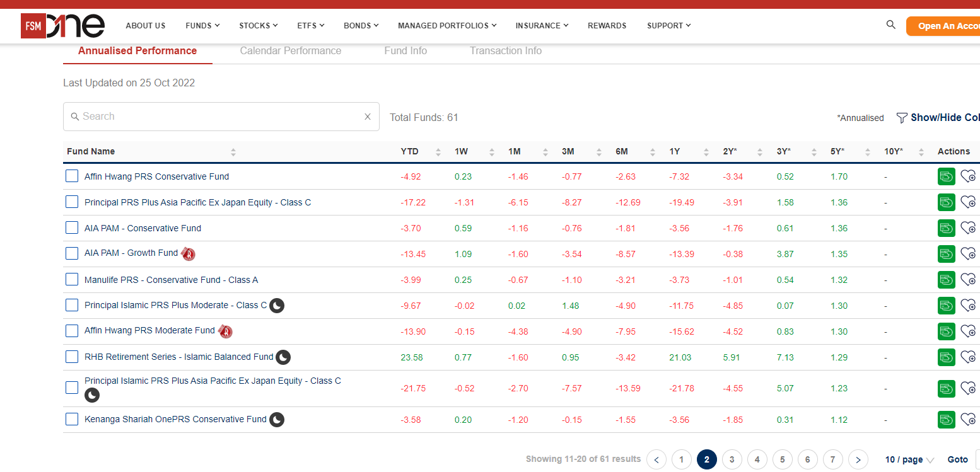The image size is (980, 472).
Task: Open the BONDS dropdown
Action: [x=361, y=26]
